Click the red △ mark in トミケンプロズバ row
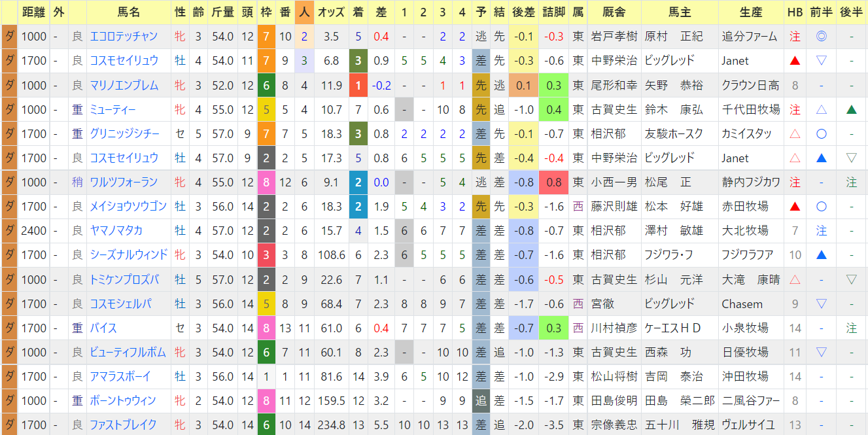 (795, 279)
